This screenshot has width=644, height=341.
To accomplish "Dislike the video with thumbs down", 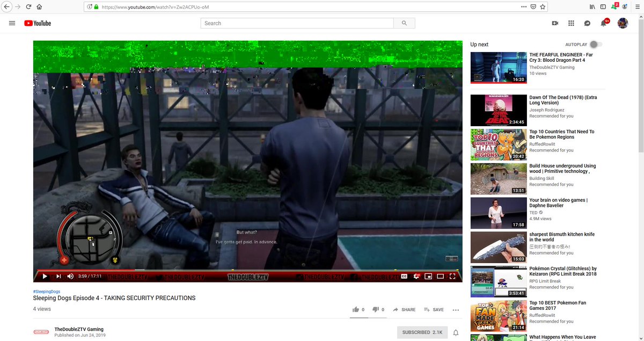I will [376, 310].
